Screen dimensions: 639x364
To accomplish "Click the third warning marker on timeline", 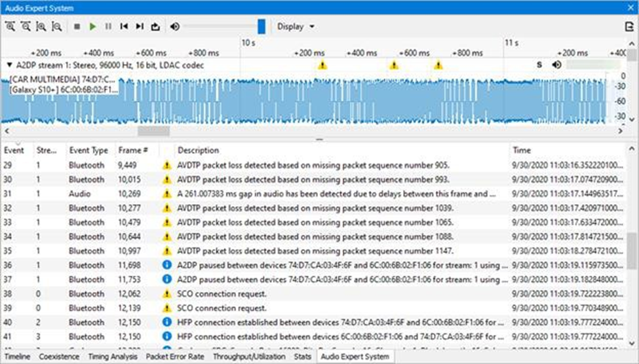I will (438, 65).
